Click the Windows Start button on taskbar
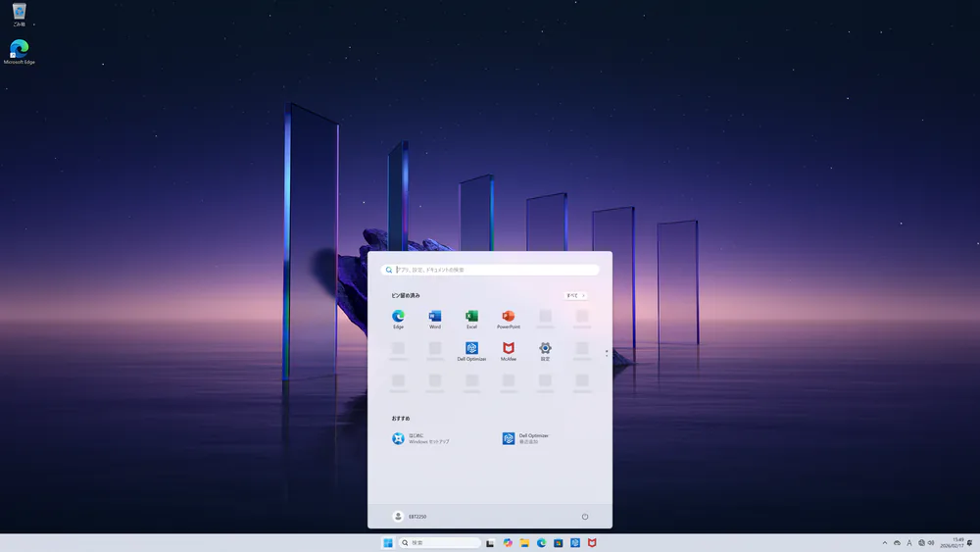Screen dimensions: 980x552 387,543
